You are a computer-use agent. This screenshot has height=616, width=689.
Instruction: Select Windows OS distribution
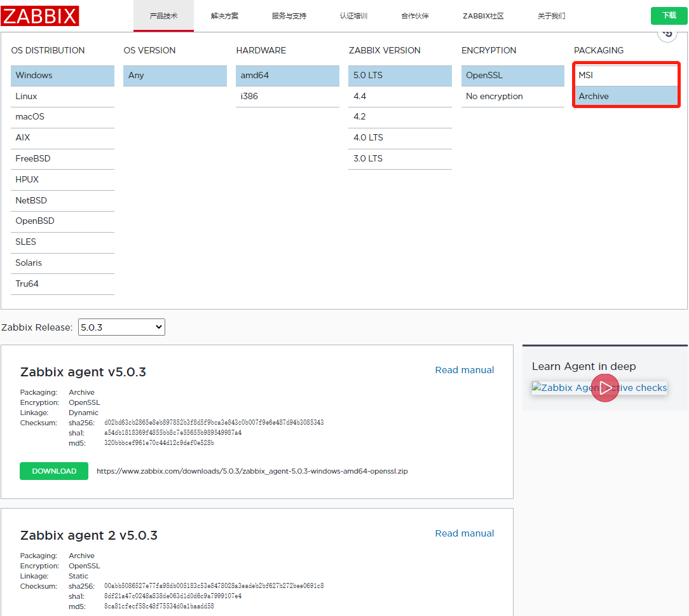coord(62,76)
